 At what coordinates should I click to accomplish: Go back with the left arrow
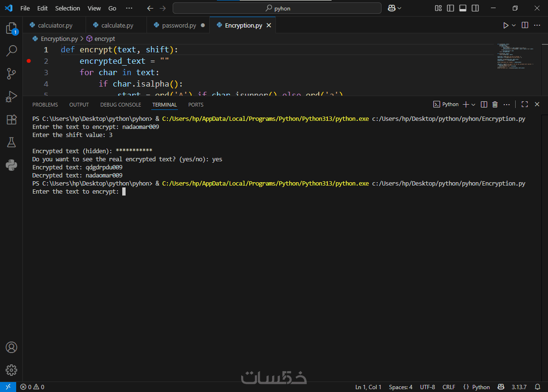tap(150, 8)
